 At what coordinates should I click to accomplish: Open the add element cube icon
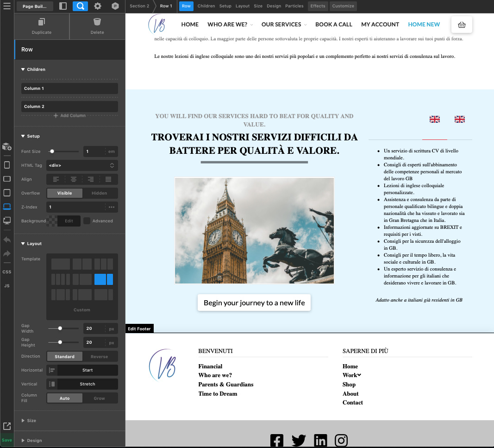(7, 147)
